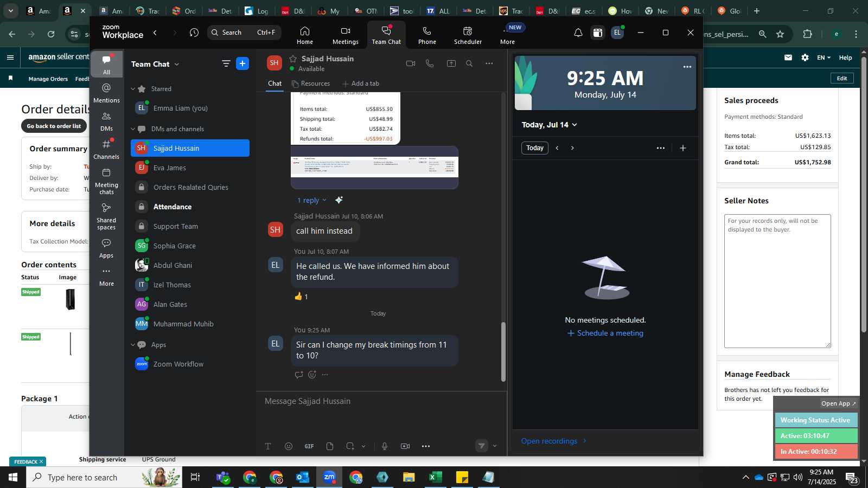868x488 pixels.
Task: Open Shared spaces in sidebar
Action: pos(106,216)
